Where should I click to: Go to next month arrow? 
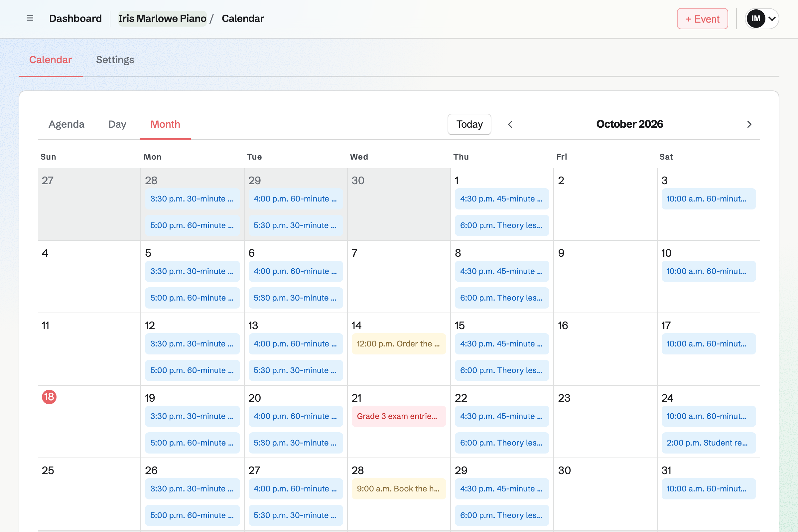click(x=749, y=124)
